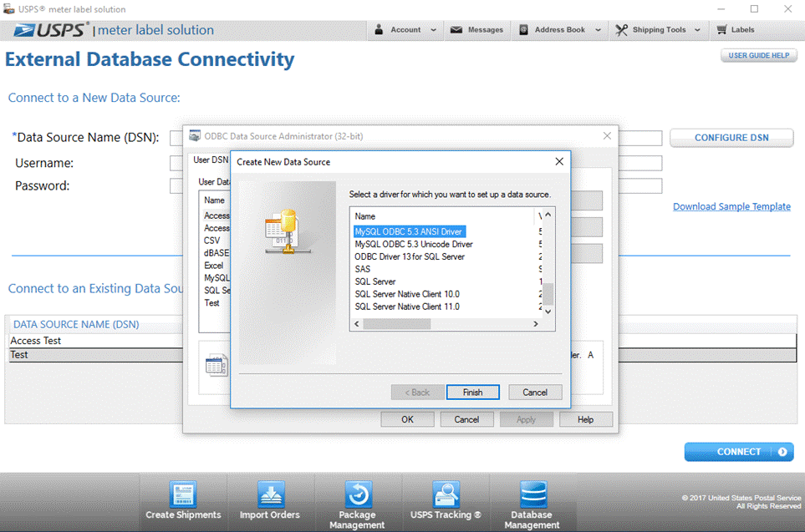The image size is (805, 532).
Task: Select CSV in User Data Sources list
Action: tap(211, 241)
